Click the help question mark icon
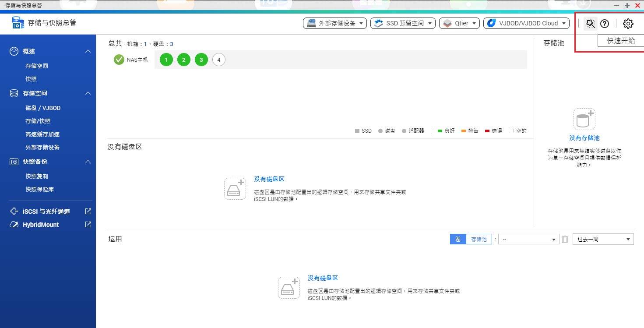The height and width of the screenshot is (328, 644). coord(605,24)
